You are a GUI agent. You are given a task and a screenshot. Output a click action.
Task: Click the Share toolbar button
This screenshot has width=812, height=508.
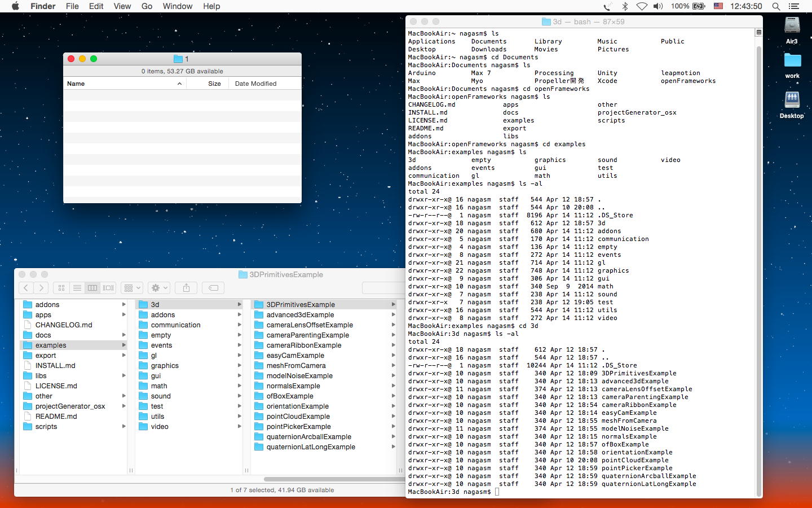(x=186, y=288)
